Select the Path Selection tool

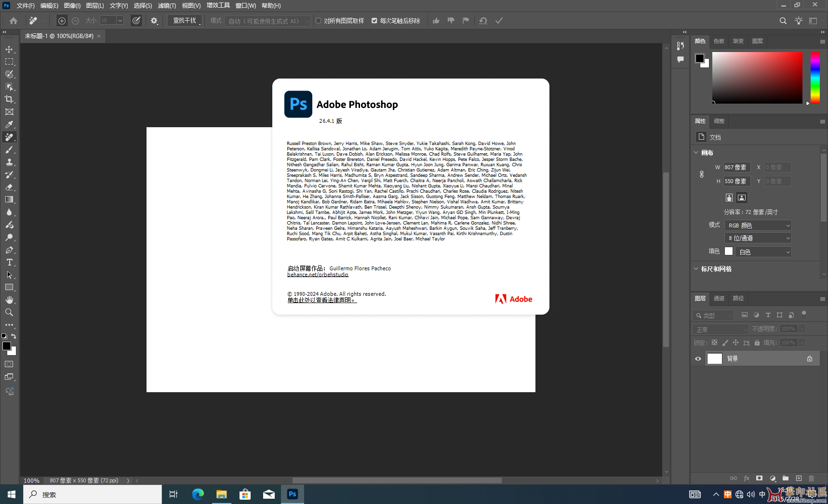click(9, 275)
